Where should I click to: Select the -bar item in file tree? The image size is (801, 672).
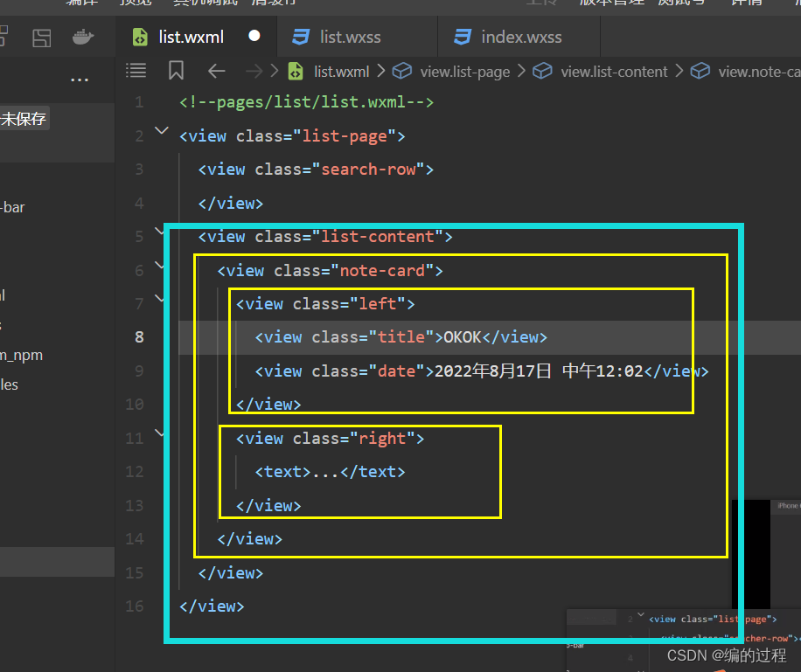tap(13, 207)
